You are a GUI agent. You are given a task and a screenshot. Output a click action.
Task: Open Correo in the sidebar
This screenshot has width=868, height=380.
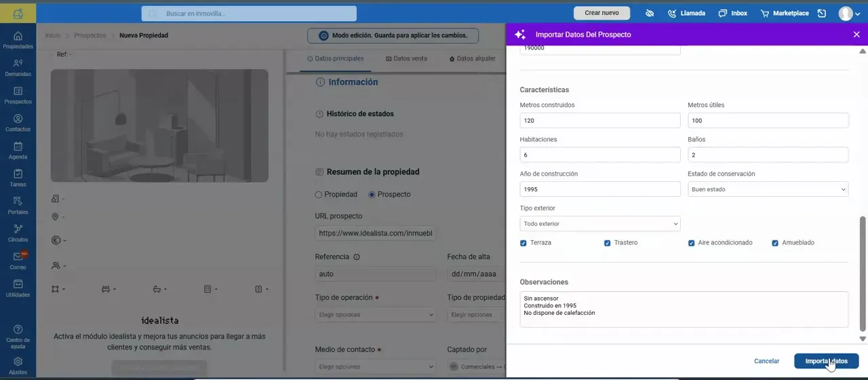click(x=18, y=261)
